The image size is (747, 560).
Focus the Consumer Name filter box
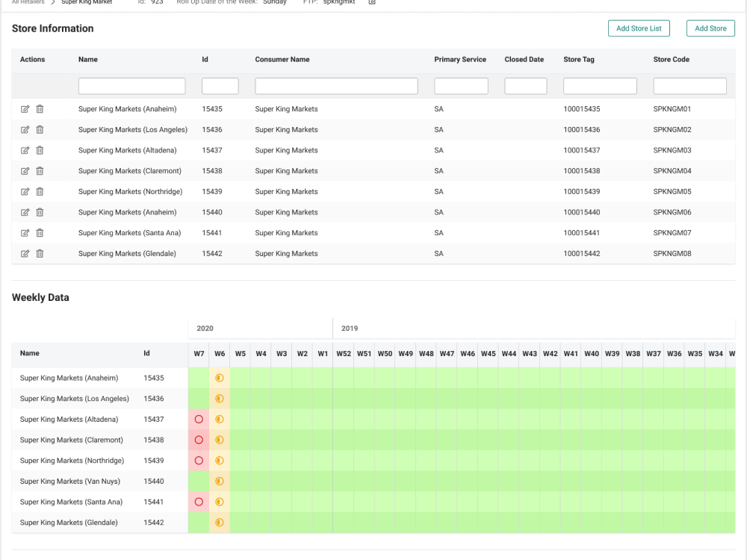[336, 86]
